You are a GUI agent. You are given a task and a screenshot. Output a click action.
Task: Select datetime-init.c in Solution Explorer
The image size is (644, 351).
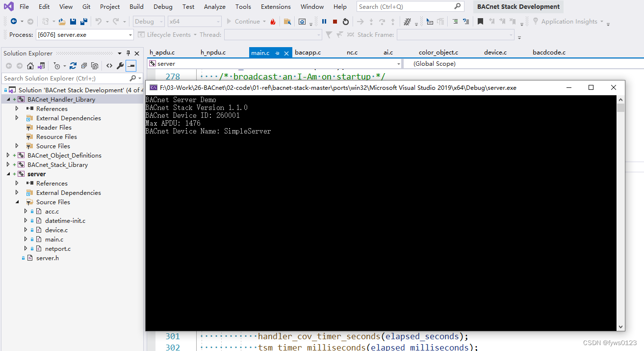coord(65,220)
